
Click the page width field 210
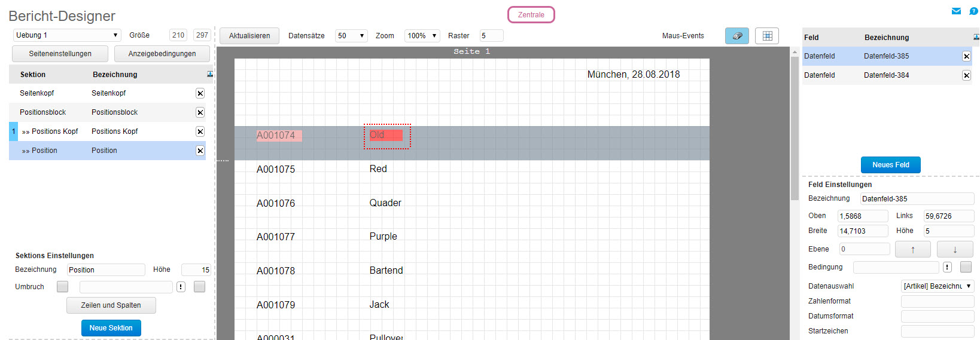(178, 35)
